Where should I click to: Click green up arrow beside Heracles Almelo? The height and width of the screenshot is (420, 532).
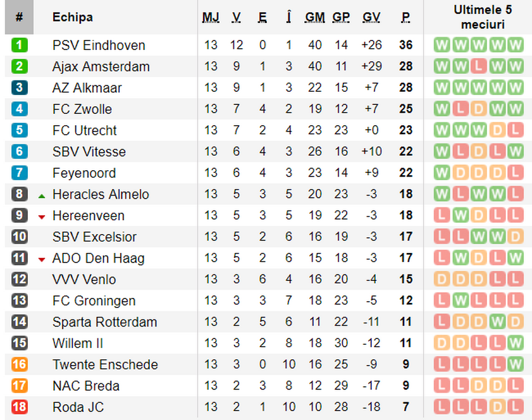click(x=42, y=196)
